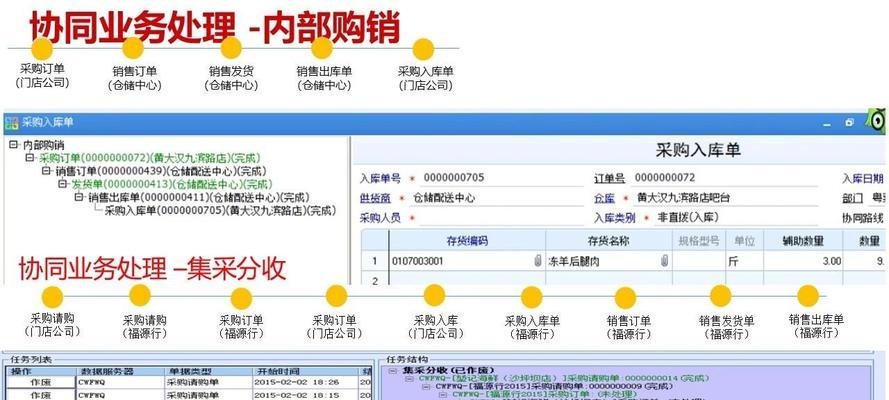Collapse the 销售订单(0000000439) tree node

[46, 171]
